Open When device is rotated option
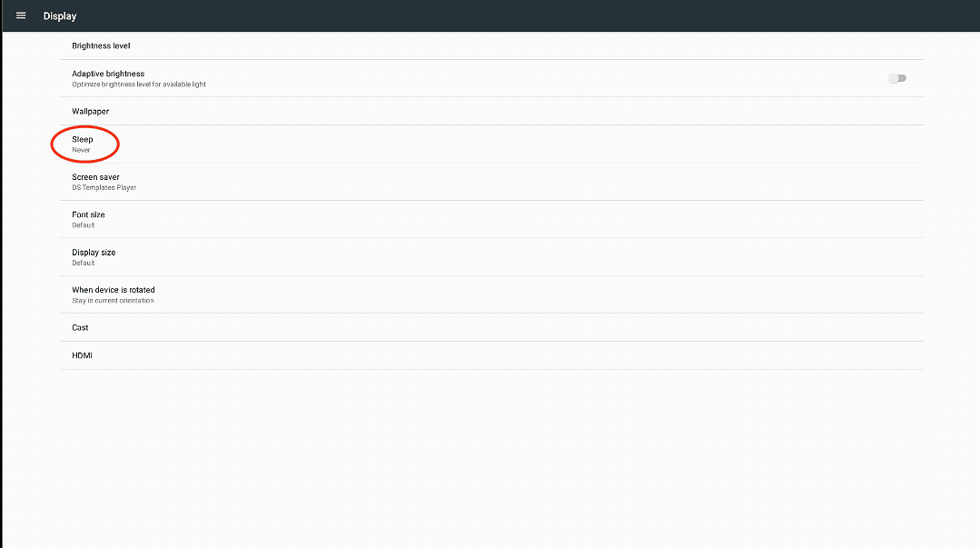Image resolution: width=980 pixels, height=548 pixels. click(491, 294)
